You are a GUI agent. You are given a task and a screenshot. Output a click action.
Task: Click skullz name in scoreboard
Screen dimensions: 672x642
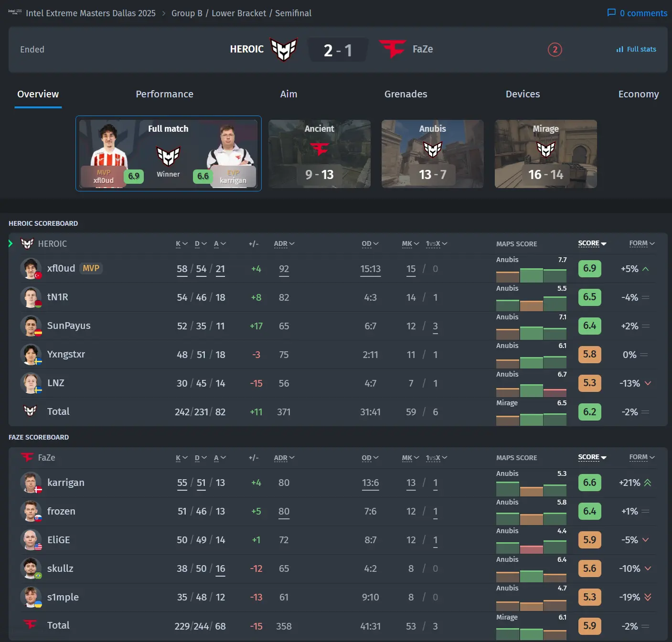point(60,568)
